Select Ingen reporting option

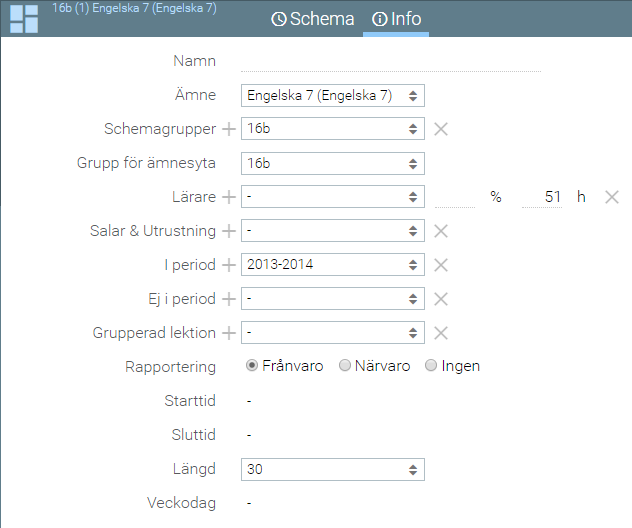[x=431, y=366]
